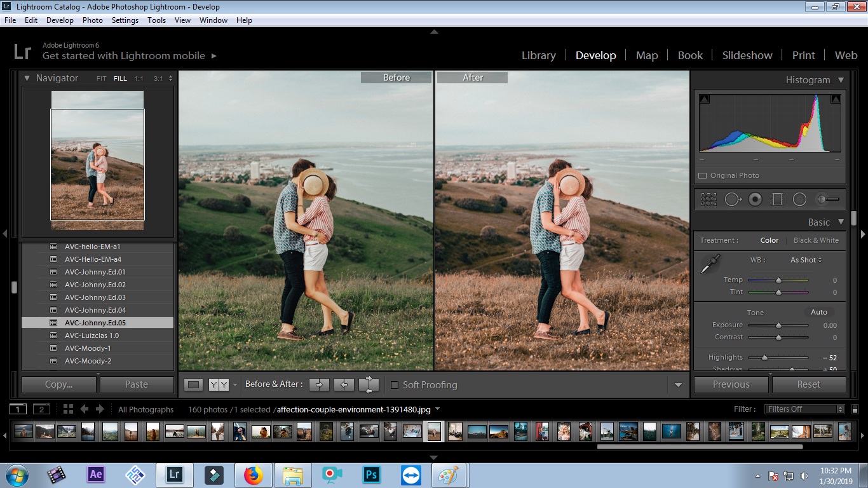Open the Photo menu
Image resolution: width=868 pixels, height=488 pixels.
pos(93,20)
